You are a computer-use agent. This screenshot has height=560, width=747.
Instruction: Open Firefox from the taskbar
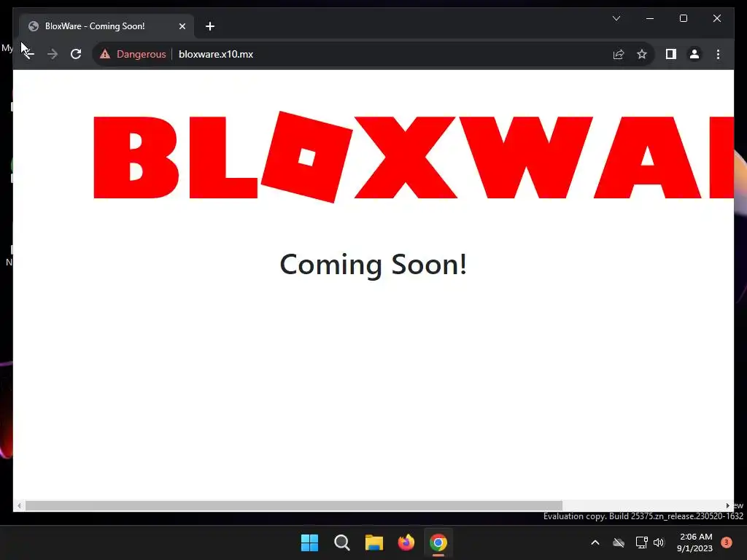(406, 542)
